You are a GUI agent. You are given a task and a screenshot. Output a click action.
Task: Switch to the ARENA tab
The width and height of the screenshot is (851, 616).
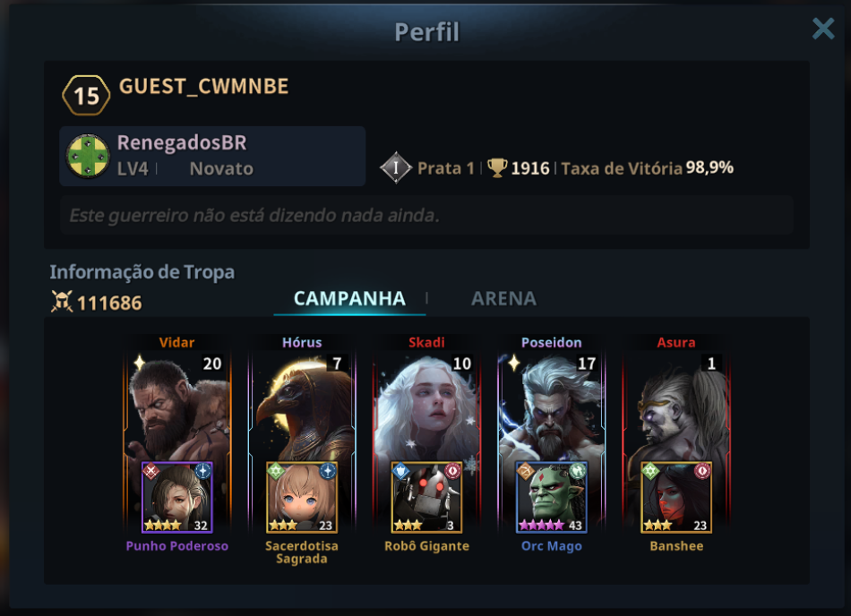pos(503,298)
